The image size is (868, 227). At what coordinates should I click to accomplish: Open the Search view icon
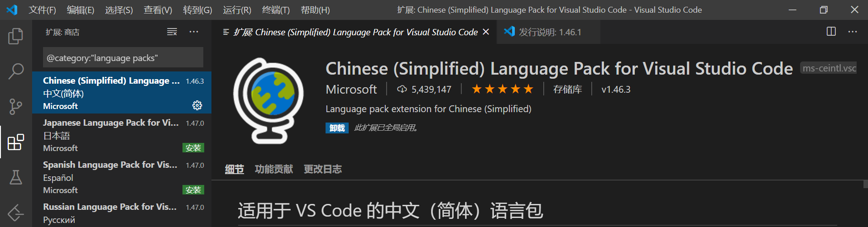[16, 71]
